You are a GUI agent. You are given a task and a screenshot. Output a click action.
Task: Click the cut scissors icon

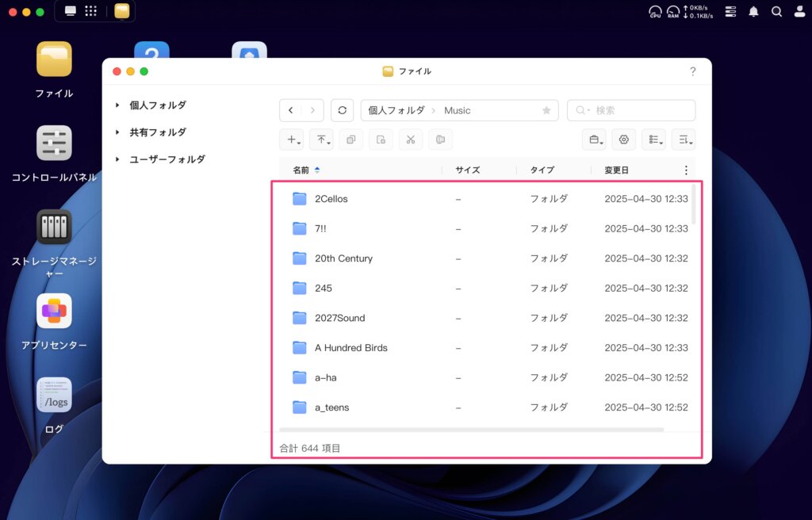pos(410,140)
